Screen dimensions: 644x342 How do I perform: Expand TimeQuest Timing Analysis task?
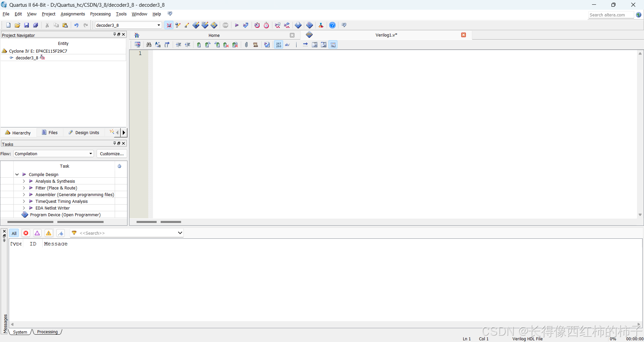(24, 201)
